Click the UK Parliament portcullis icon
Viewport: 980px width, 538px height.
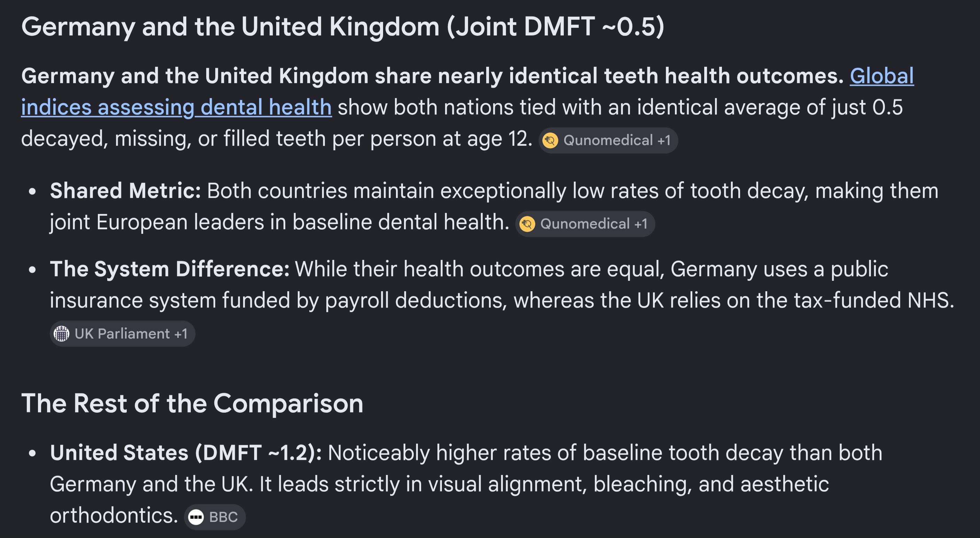(61, 334)
